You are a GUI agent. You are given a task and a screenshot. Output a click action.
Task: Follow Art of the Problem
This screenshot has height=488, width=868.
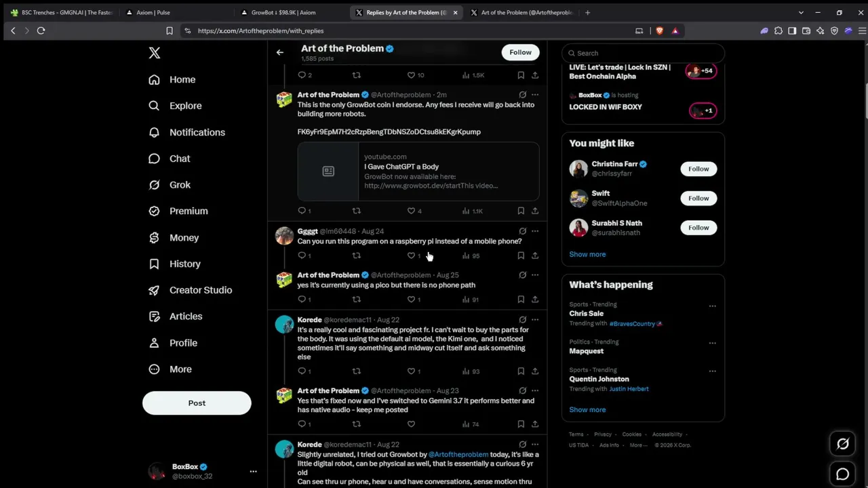pyautogui.click(x=520, y=52)
